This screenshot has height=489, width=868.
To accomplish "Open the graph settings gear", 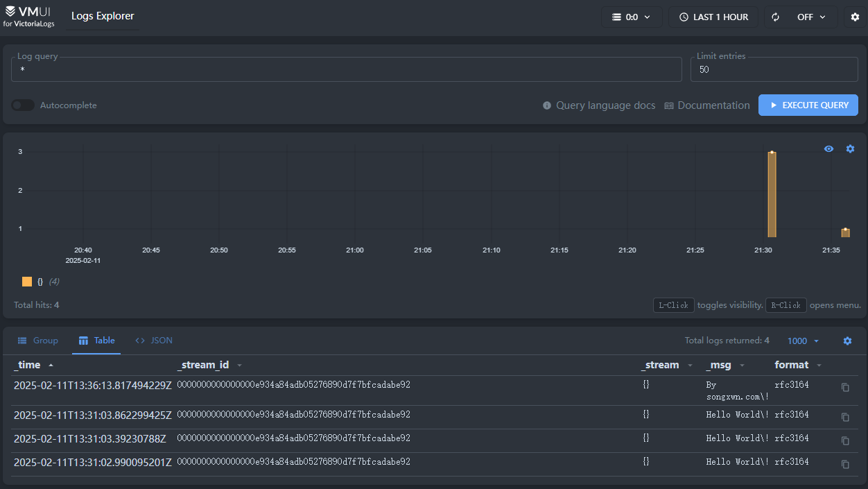I will pyautogui.click(x=850, y=149).
